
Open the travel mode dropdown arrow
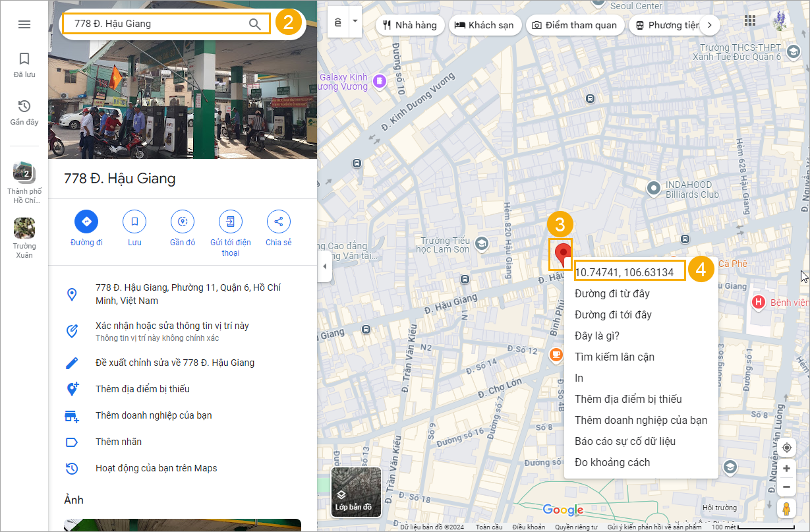tap(356, 21)
